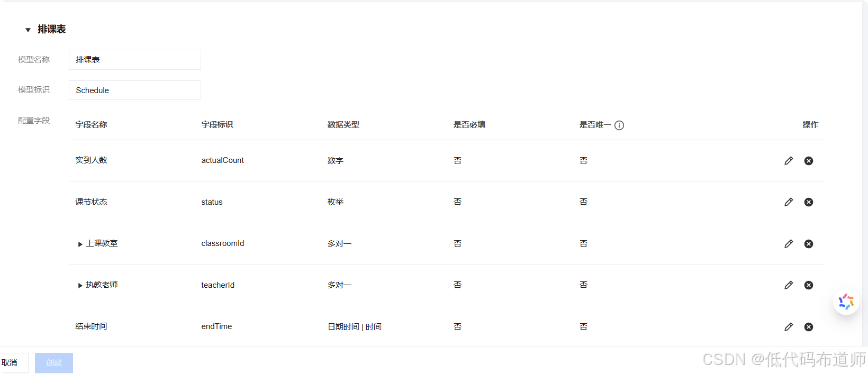Click the 是否唯一 column header text
The image size is (868, 374).
pos(595,125)
